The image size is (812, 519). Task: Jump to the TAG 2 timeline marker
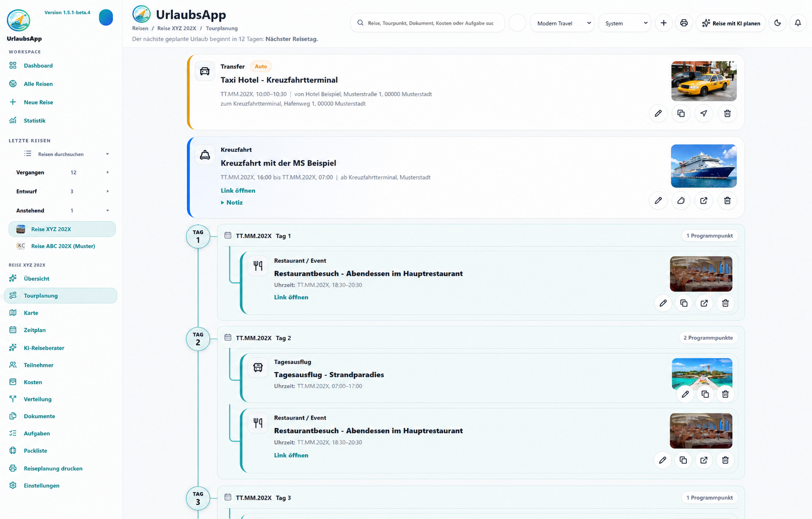(198, 339)
